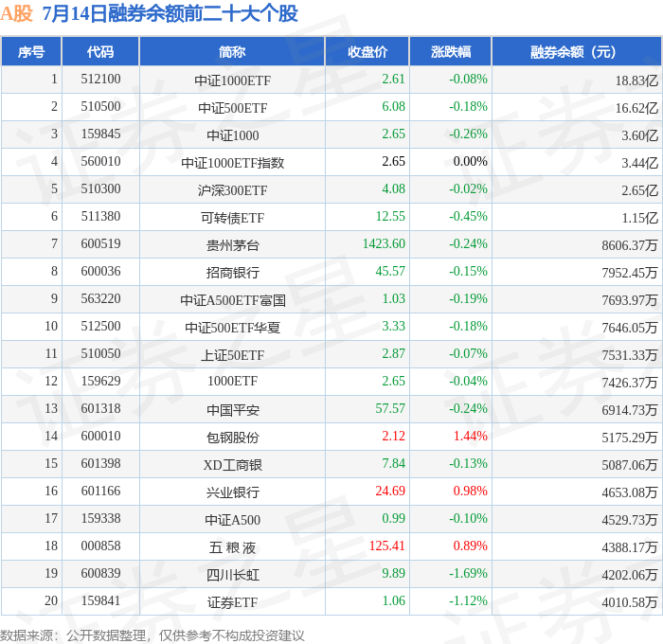Click the 涨跌幅 column header
The height and width of the screenshot is (644, 663).
(x=450, y=51)
